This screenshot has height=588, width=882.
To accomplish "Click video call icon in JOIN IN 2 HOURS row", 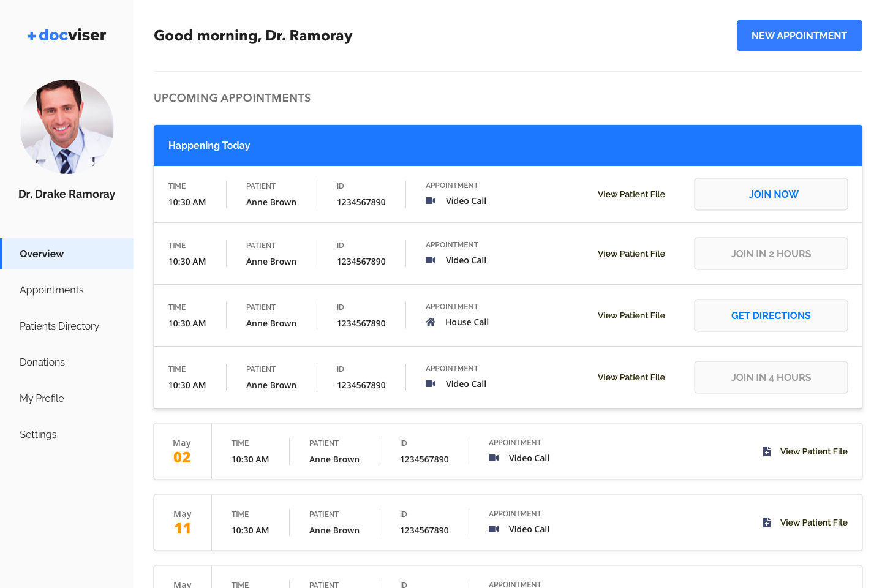I will tap(431, 260).
